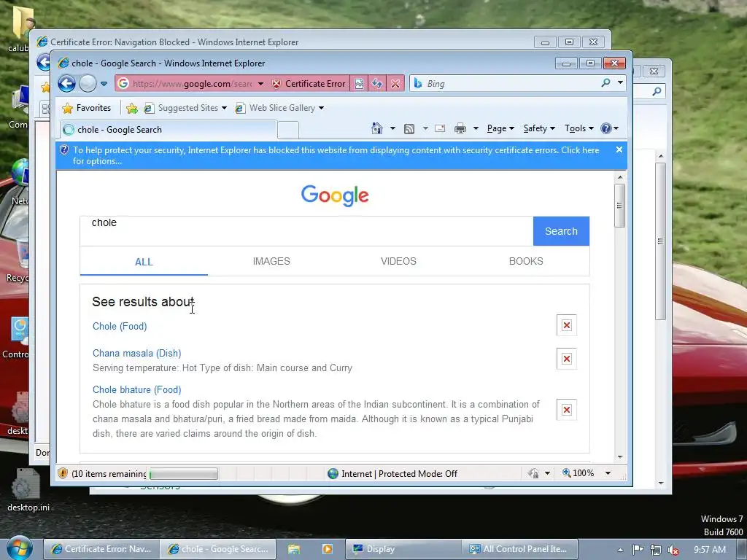Open the Chole (Food) link
The height and width of the screenshot is (560, 747).
tap(120, 326)
